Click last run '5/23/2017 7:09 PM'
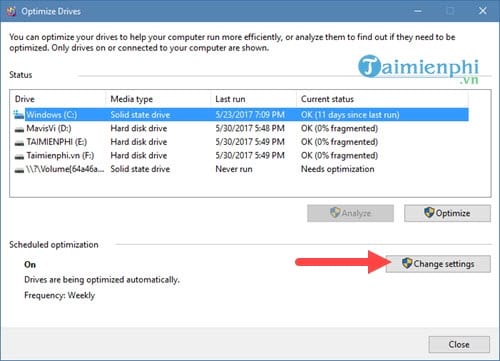The width and height of the screenshot is (500, 361). click(250, 115)
